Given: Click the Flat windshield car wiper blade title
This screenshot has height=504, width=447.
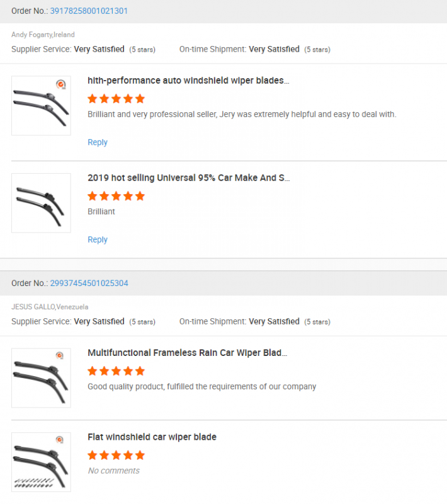Looking at the screenshot, I should click(x=152, y=437).
